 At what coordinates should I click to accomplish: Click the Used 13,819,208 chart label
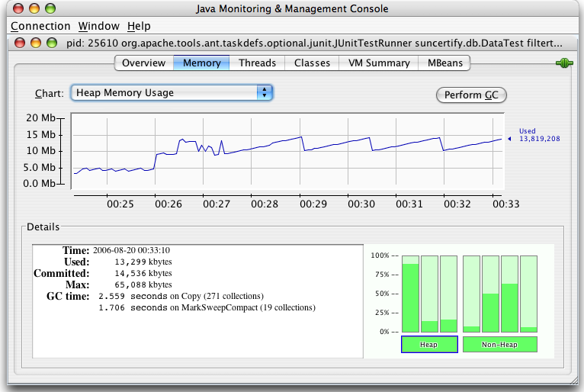tap(539, 135)
